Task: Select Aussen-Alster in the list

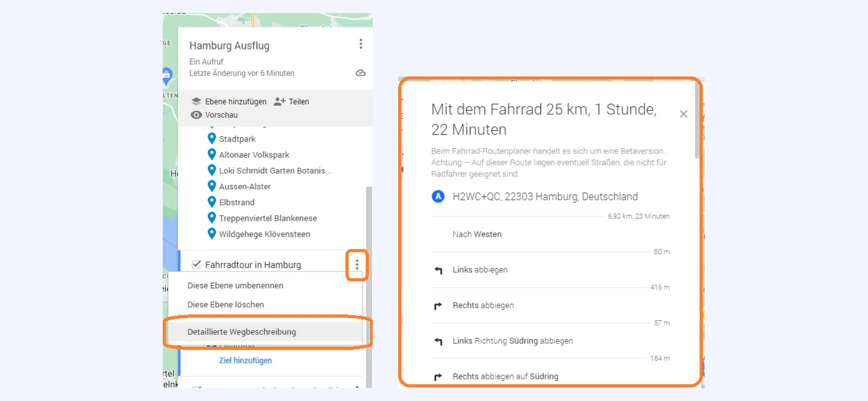Action: click(x=245, y=186)
